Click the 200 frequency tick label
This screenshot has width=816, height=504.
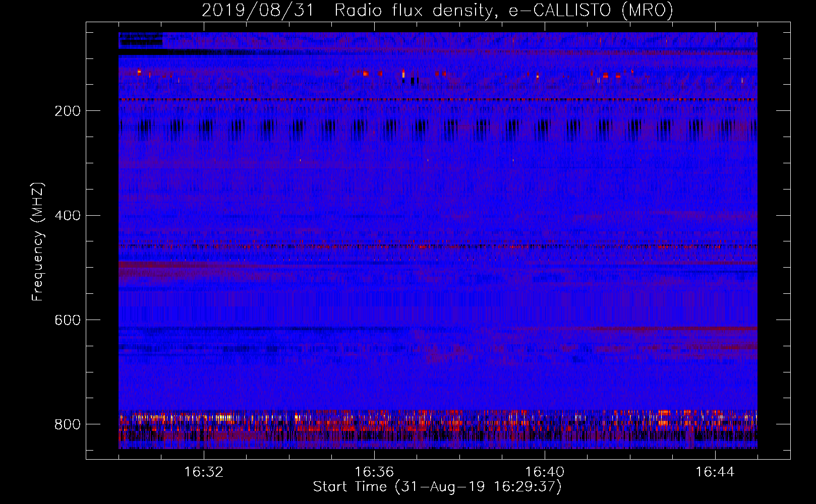click(68, 111)
